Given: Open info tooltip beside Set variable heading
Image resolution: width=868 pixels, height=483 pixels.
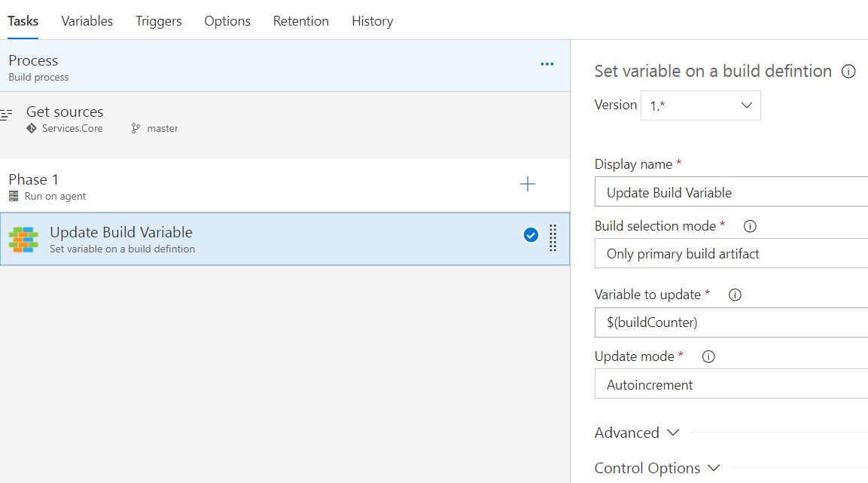Looking at the screenshot, I should tap(848, 72).
